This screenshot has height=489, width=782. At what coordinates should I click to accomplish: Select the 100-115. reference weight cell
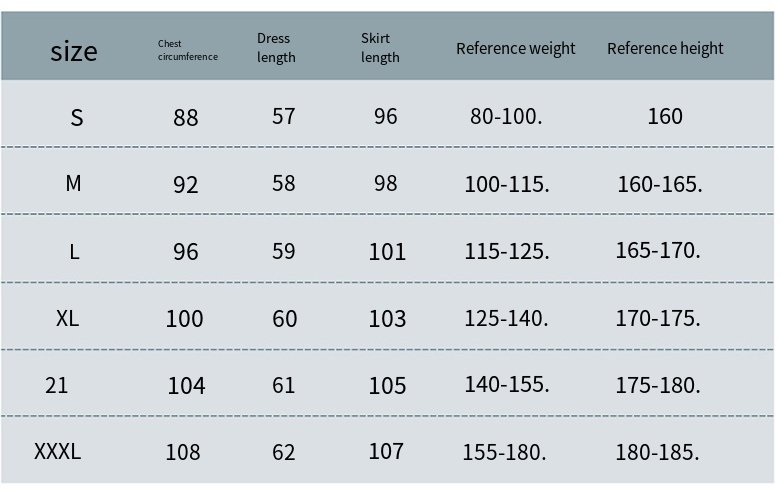click(507, 184)
